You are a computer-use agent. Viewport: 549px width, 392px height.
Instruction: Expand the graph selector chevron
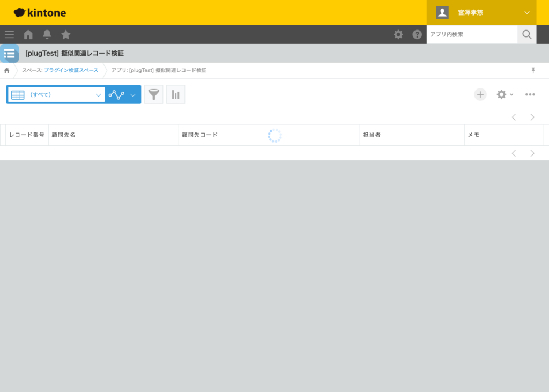point(133,94)
